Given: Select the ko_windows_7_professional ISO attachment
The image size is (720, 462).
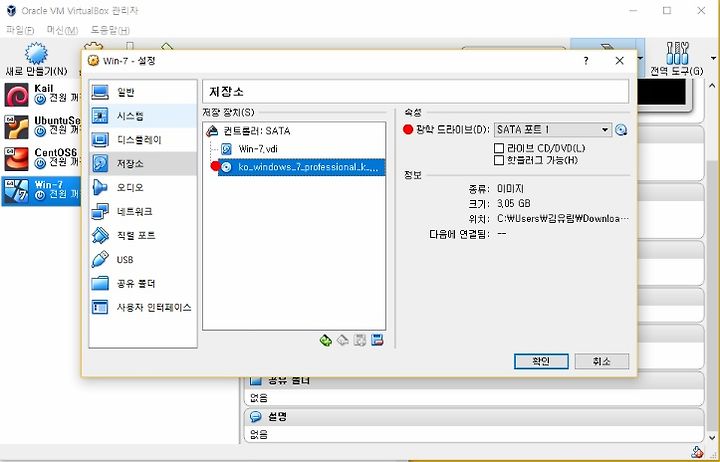Looking at the screenshot, I should [x=302, y=167].
